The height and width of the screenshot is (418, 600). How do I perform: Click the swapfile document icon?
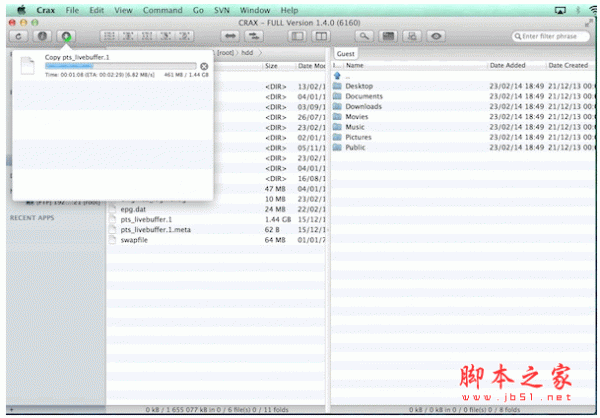tap(112, 240)
